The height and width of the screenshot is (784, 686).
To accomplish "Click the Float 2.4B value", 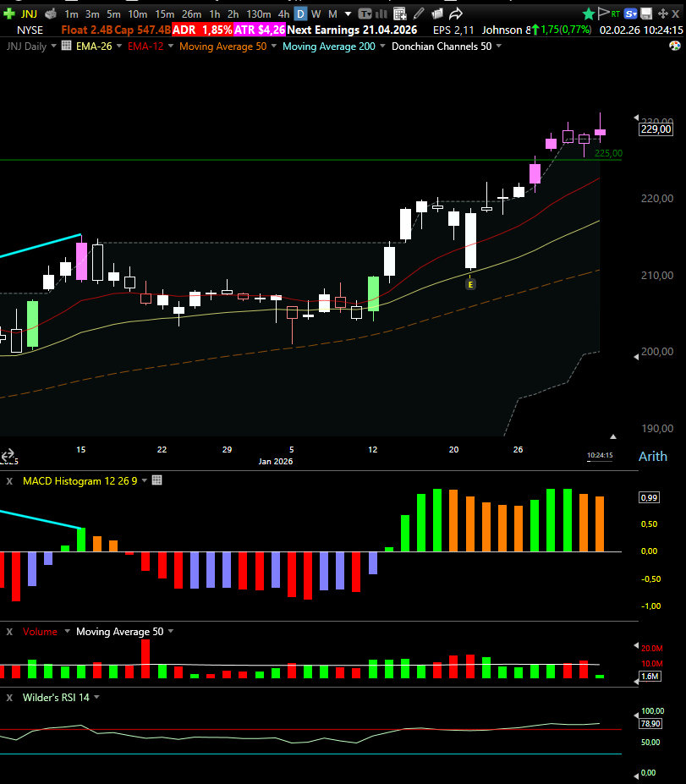I will [87, 30].
